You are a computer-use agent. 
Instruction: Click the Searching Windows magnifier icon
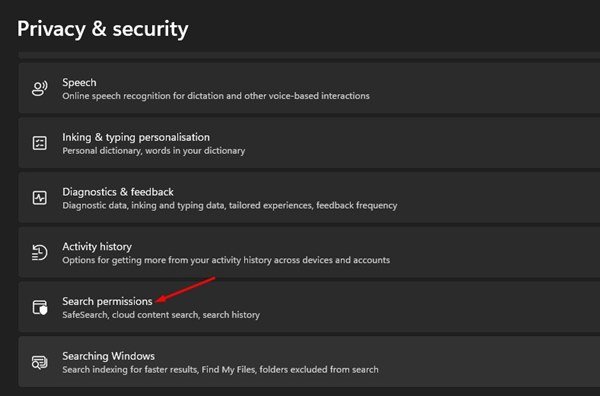click(40, 362)
